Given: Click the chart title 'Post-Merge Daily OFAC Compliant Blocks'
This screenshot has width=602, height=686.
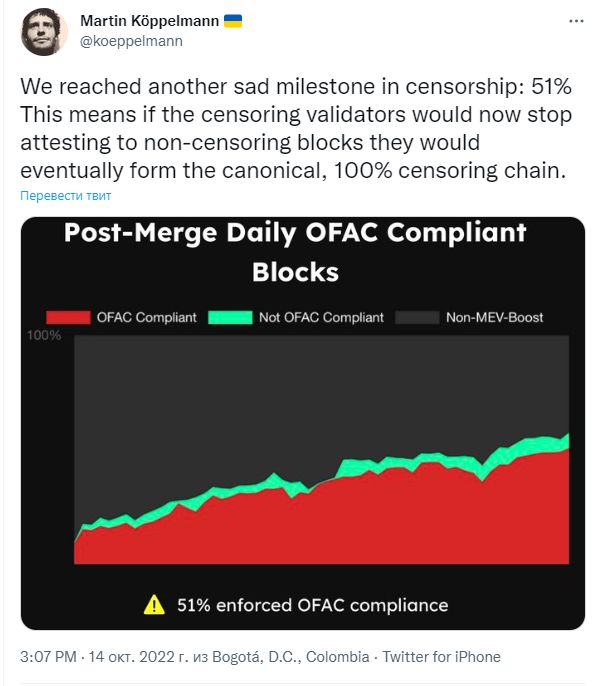Looking at the screenshot, I should tap(295, 252).
